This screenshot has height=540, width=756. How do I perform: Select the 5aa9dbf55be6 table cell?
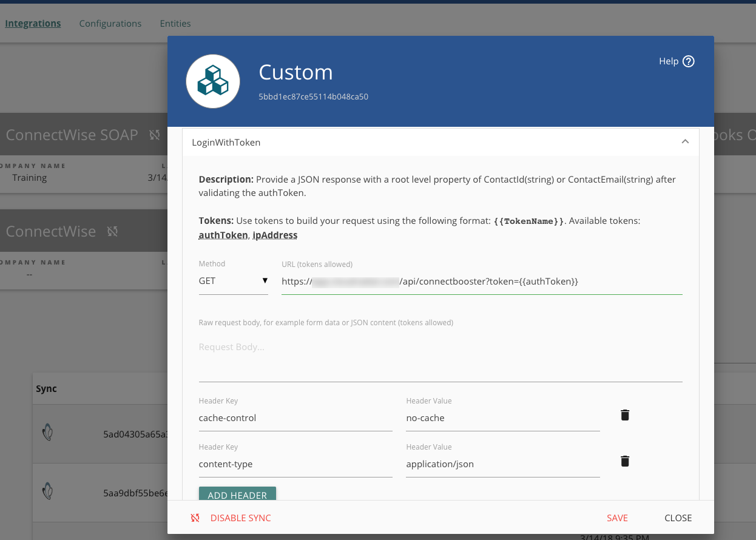(135, 493)
